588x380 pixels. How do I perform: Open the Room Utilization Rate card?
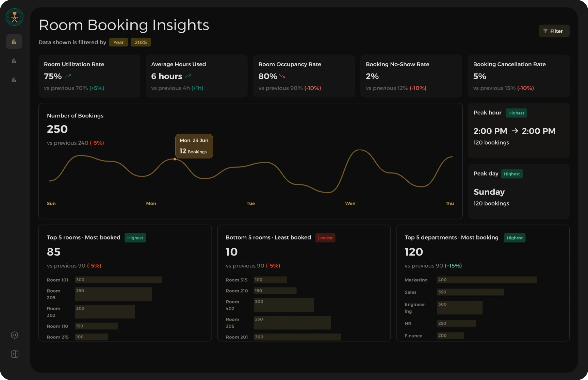(x=89, y=76)
